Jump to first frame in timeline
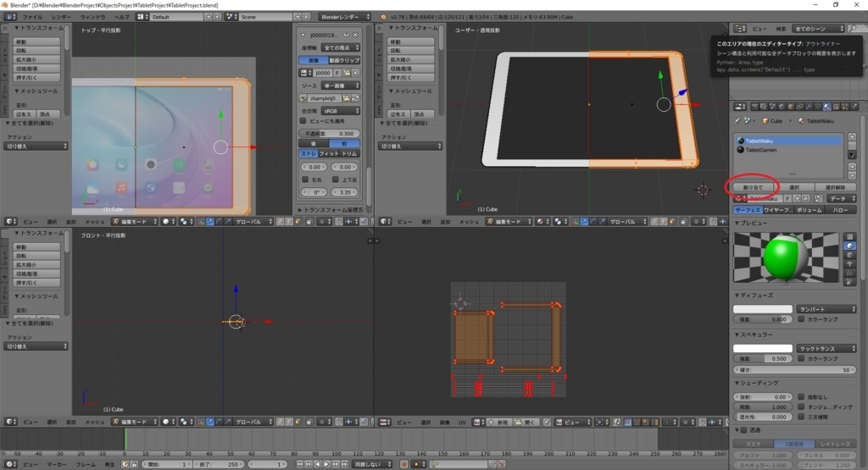The height and width of the screenshot is (470, 868). (x=299, y=464)
